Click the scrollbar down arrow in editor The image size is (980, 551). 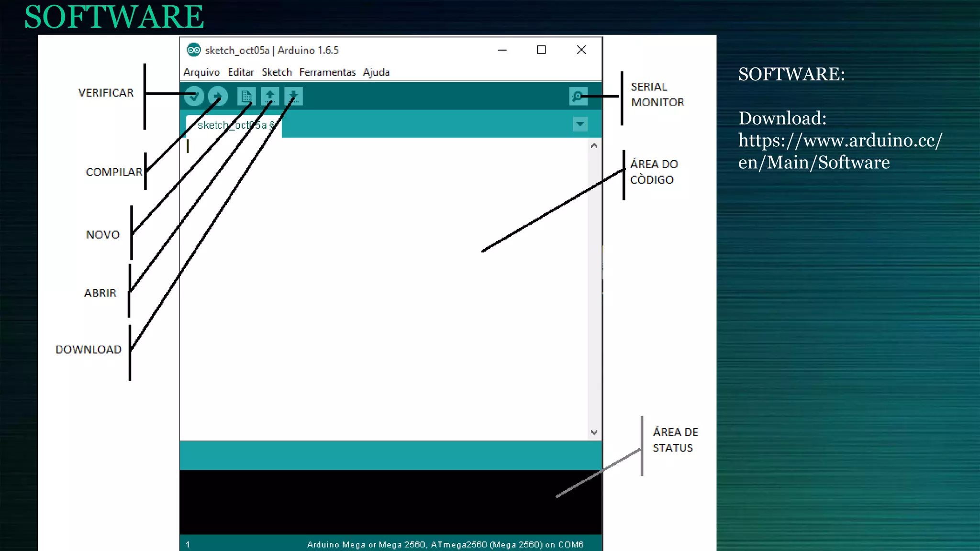click(x=594, y=432)
